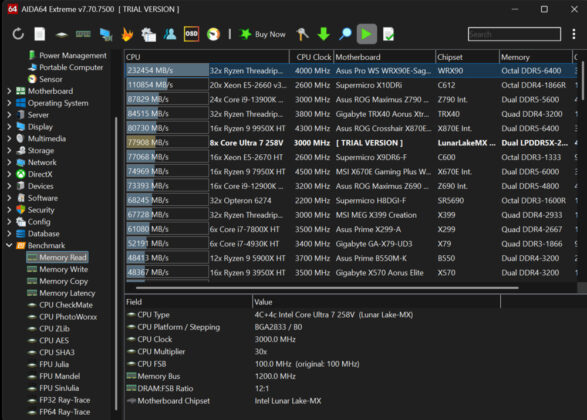Open the OSD panel icon
Viewport: 587px width, 420px height.
pos(191,34)
